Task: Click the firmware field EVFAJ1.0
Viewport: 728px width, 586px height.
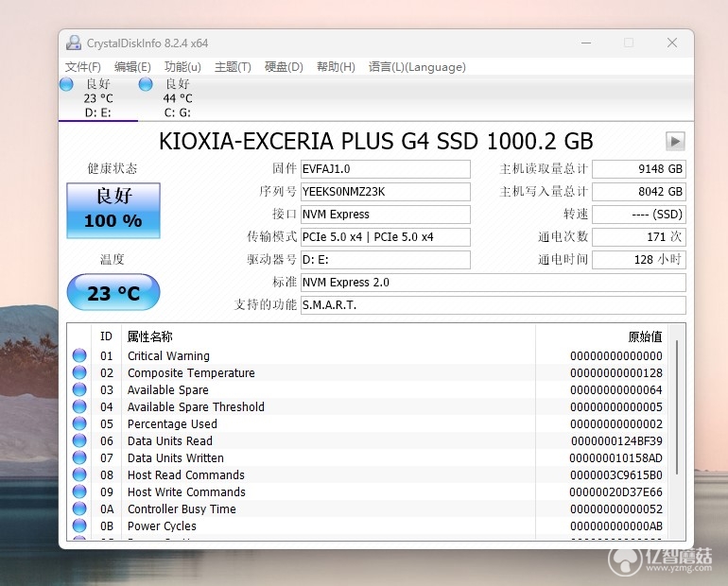Action: tap(386, 169)
